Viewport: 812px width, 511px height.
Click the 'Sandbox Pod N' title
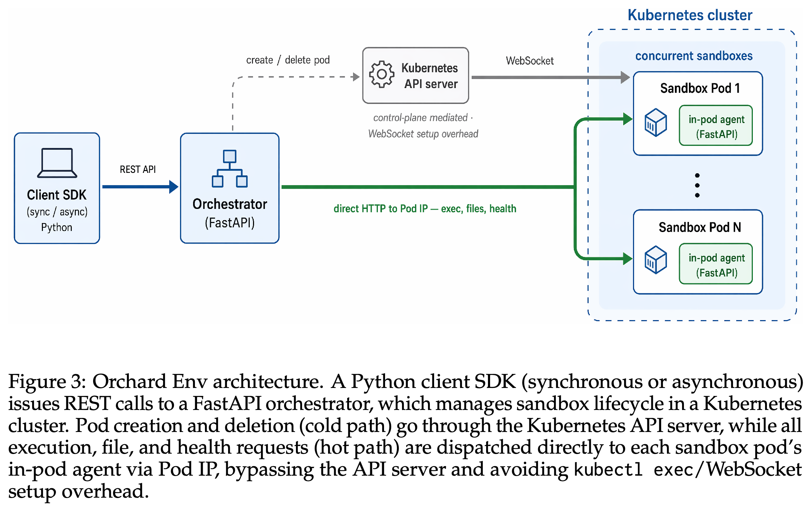click(700, 227)
